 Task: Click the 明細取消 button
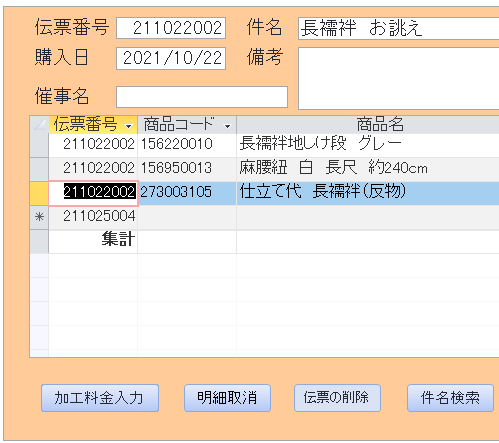coord(227,398)
